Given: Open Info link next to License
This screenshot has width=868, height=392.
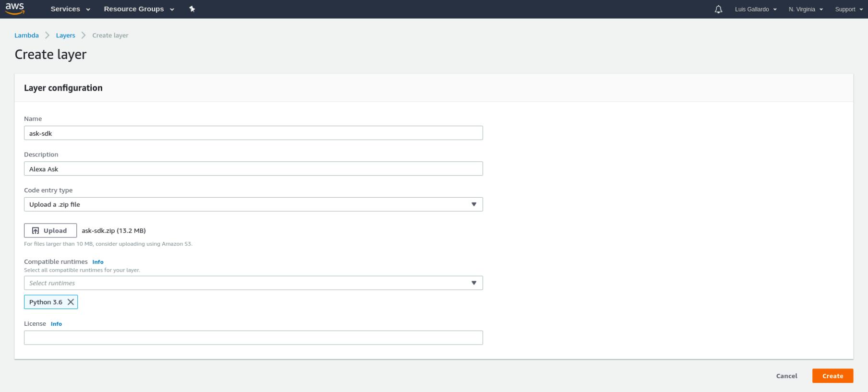Looking at the screenshot, I should 56,324.
